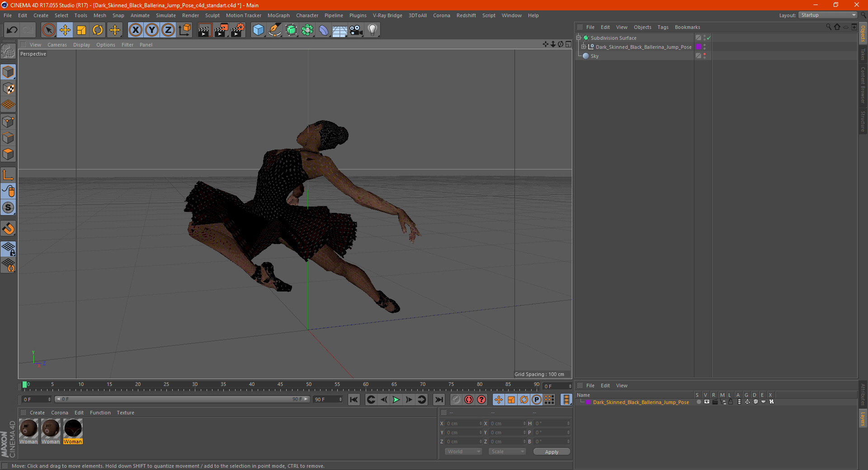Open the Structure side tab
868x470 pixels.
pos(863,121)
